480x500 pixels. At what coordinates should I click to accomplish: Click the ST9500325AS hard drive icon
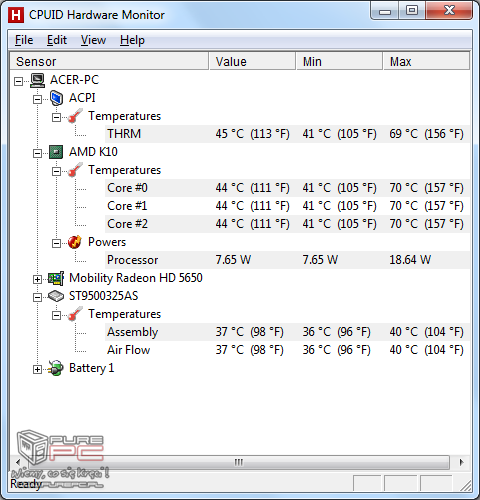click(x=56, y=296)
